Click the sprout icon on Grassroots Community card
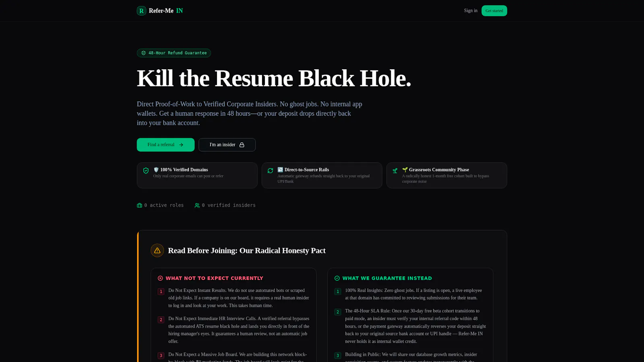Image resolution: width=644 pixels, height=362 pixels. click(x=395, y=171)
